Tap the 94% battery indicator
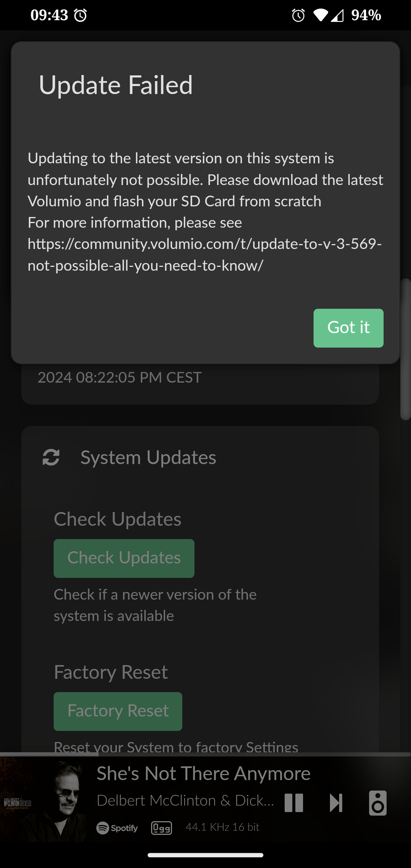Viewport: 411px width, 868px height. click(366, 15)
